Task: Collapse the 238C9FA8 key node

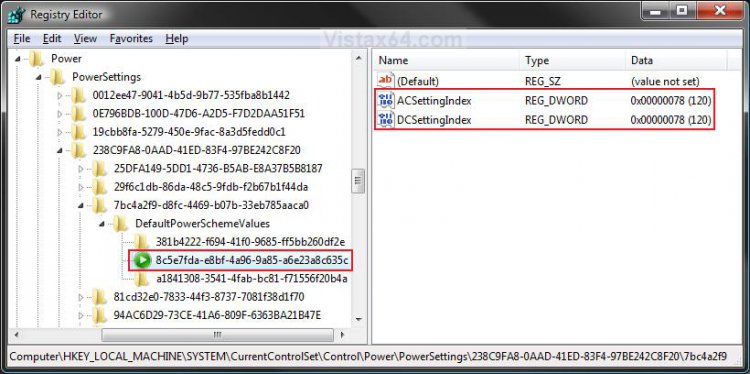Action: [x=60, y=150]
